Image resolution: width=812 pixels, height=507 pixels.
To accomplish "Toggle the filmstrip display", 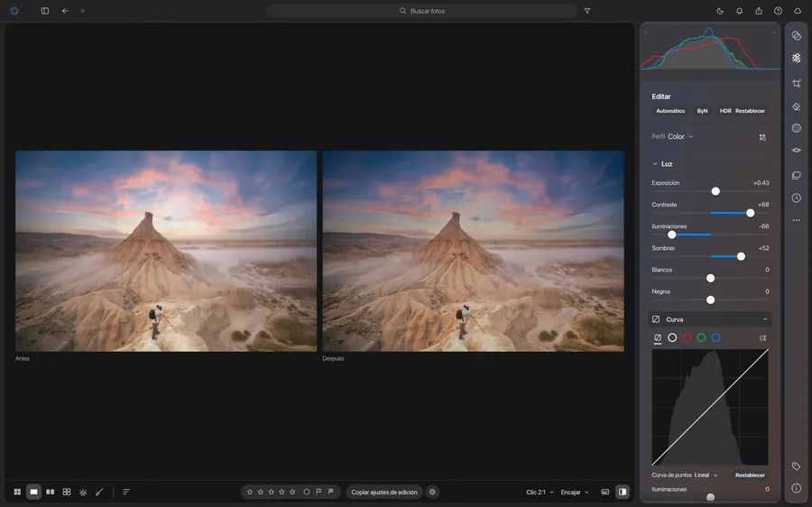I will [604, 492].
